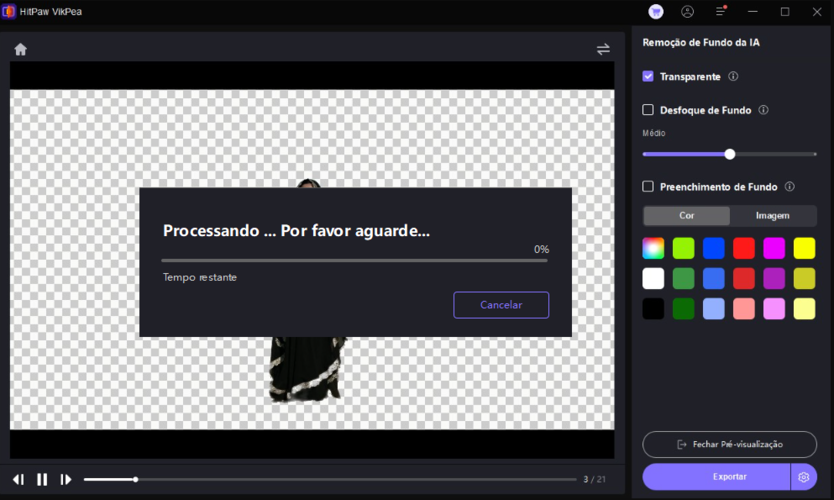Click Fechar Pré-visualização button
The height and width of the screenshot is (500, 834).
(x=729, y=444)
